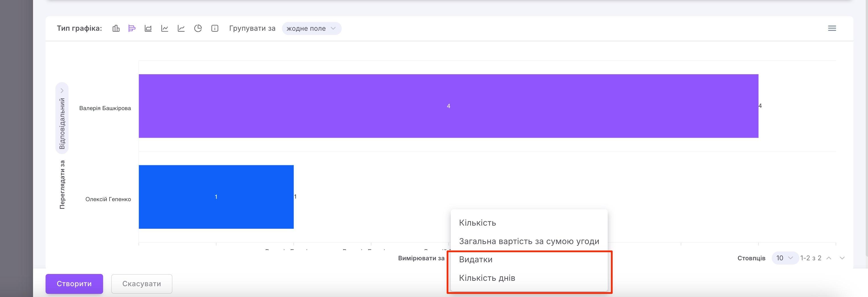Select the vertical column chart type
Viewport: 868px width, 297px height.
(x=116, y=28)
